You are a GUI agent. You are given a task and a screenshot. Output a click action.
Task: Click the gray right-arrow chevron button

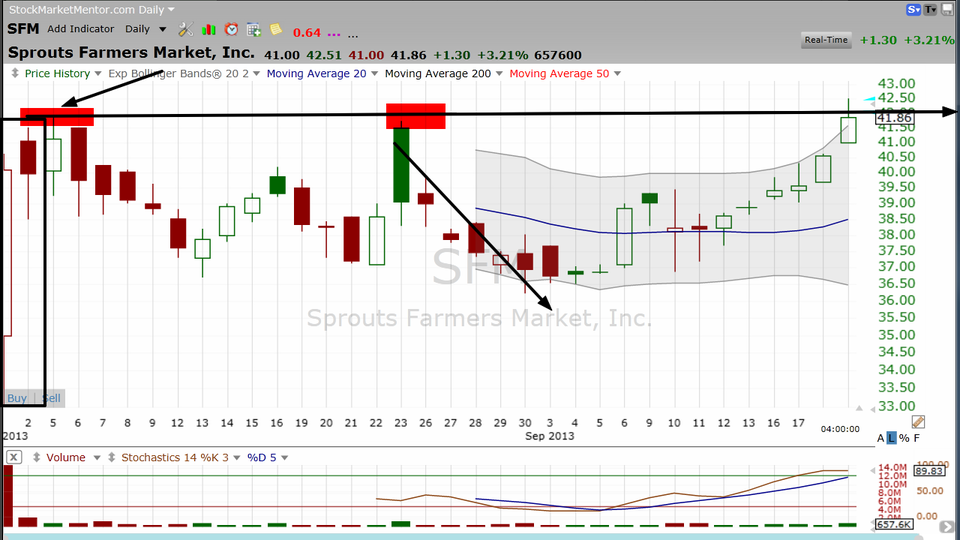(947, 527)
